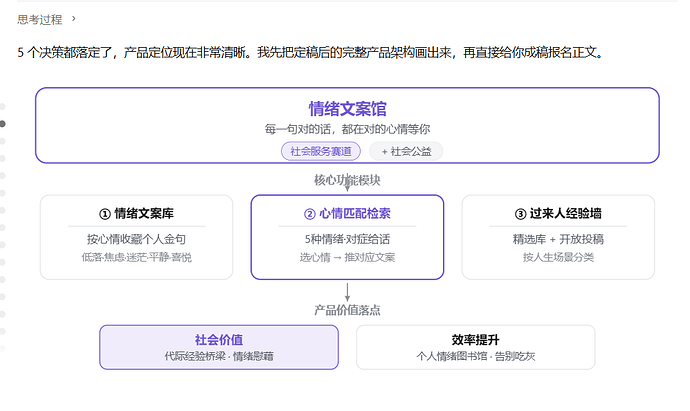Screen dimensions: 690x411
Task: Select the 社会价值 purple value box
Action: [x=219, y=347]
